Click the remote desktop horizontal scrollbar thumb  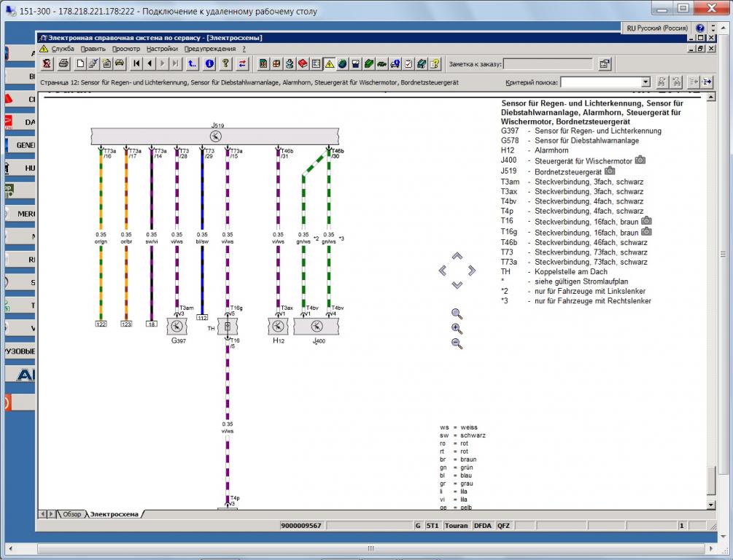(x=371, y=548)
